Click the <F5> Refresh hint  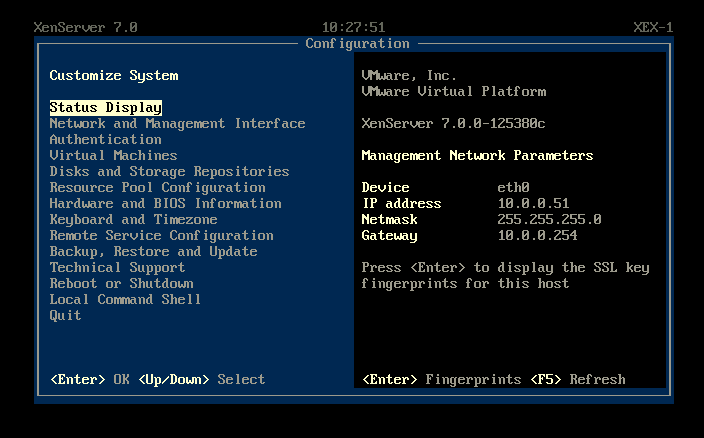point(578,380)
